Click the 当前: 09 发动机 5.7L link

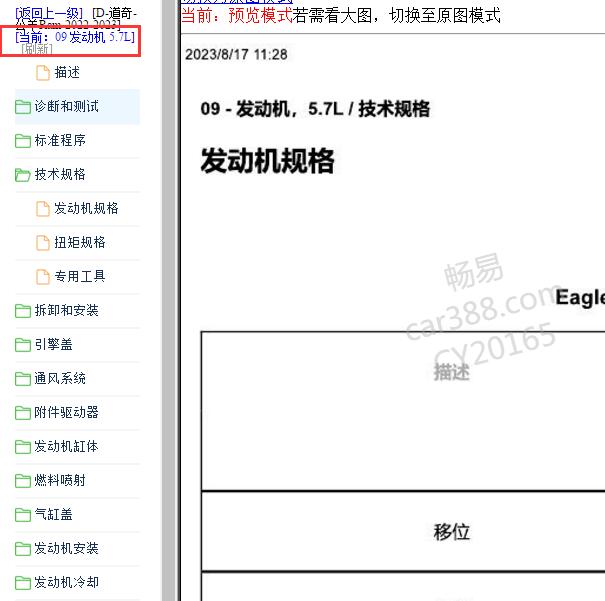75,37
